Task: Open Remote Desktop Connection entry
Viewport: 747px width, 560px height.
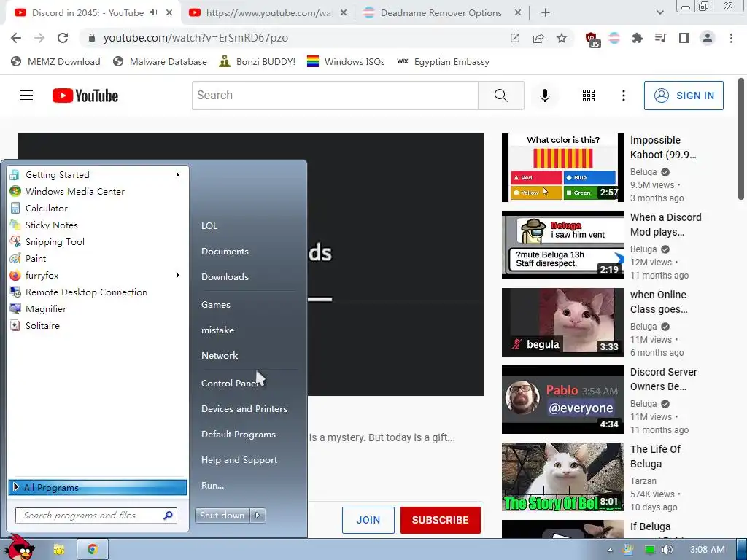Action: click(x=86, y=292)
